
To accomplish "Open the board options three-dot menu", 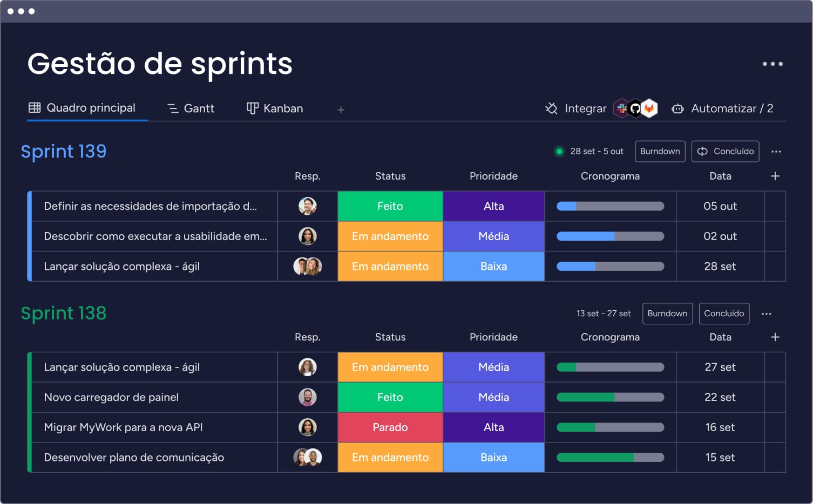I will coord(772,64).
